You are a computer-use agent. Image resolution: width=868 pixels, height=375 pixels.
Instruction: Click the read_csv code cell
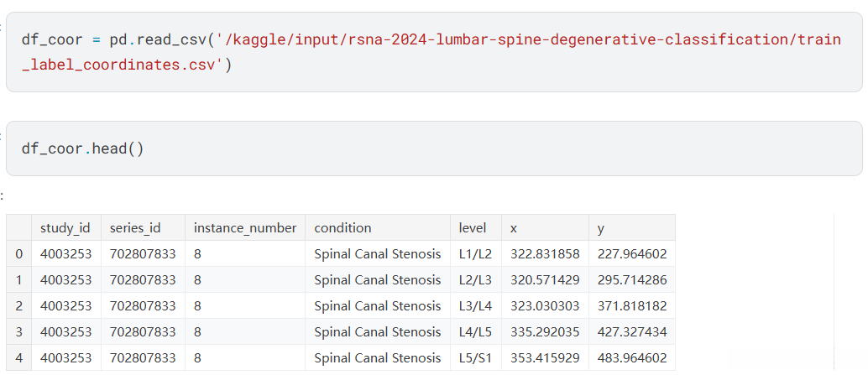pyautogui.click(x=433, y=52)
